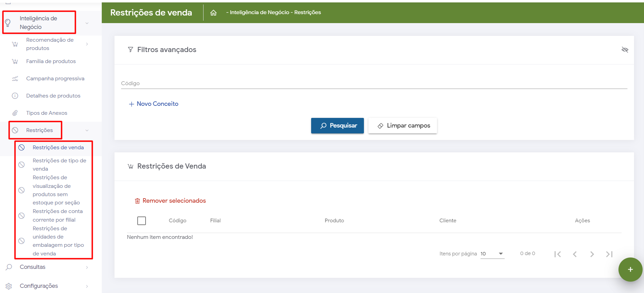The image size is (644, 293).
Task: Go to first page icon
Action: (557, 254)
